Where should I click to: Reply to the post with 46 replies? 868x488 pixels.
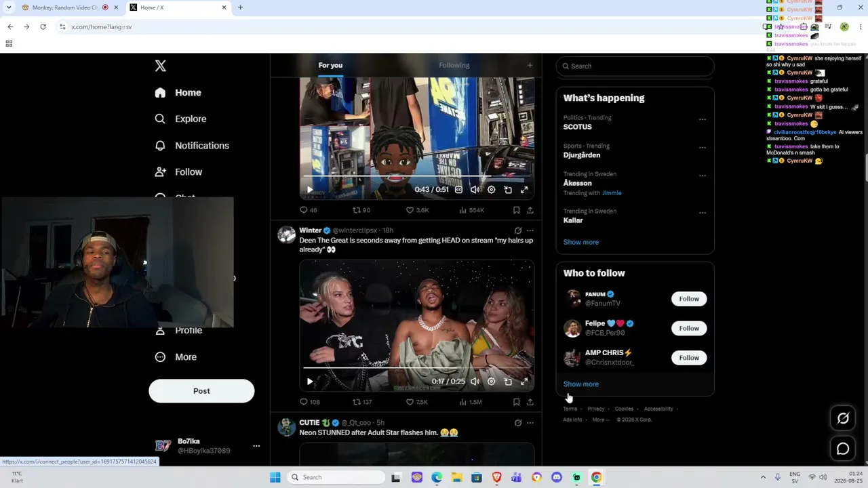(x=309, y=210)
